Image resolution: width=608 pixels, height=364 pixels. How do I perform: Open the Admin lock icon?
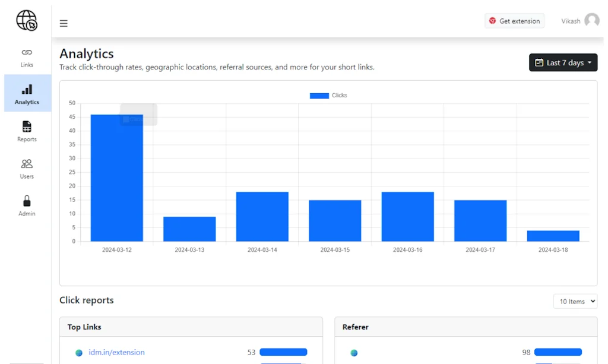coord(27,201)
